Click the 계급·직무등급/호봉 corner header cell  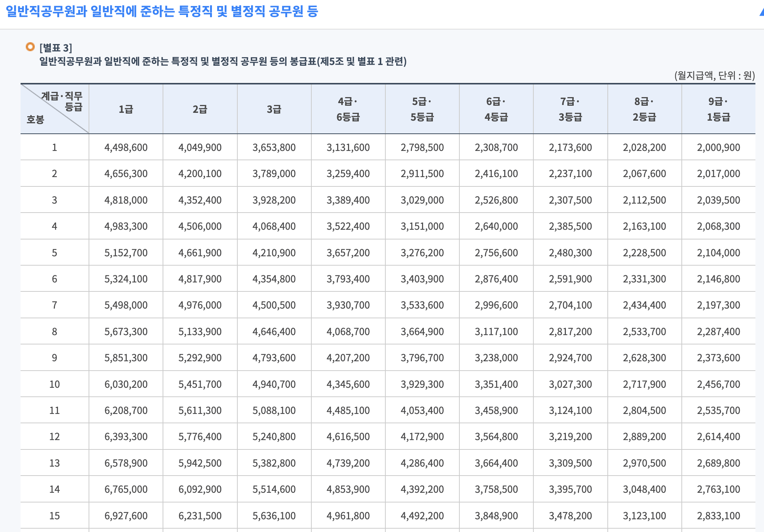55,108
